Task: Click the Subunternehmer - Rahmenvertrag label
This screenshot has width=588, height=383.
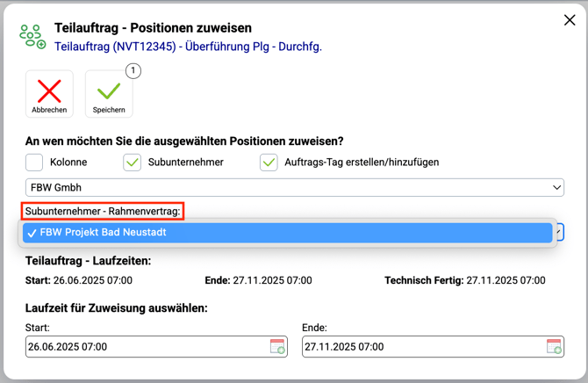Action: point(103,212)
